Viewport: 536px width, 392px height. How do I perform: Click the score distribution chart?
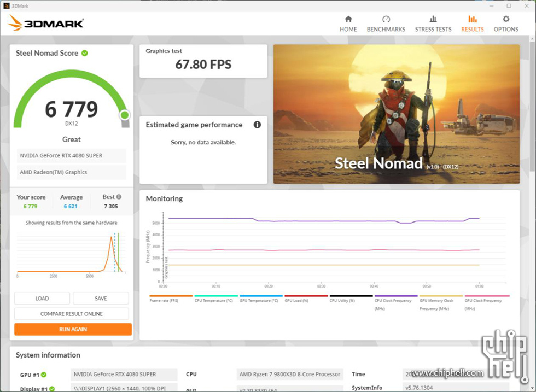coord(72,255)
